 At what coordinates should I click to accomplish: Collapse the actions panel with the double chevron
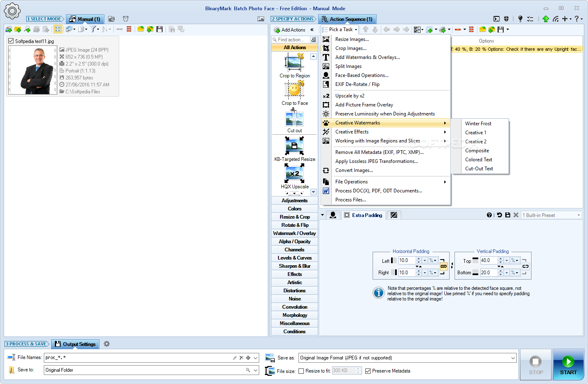(x=312, y=29)
